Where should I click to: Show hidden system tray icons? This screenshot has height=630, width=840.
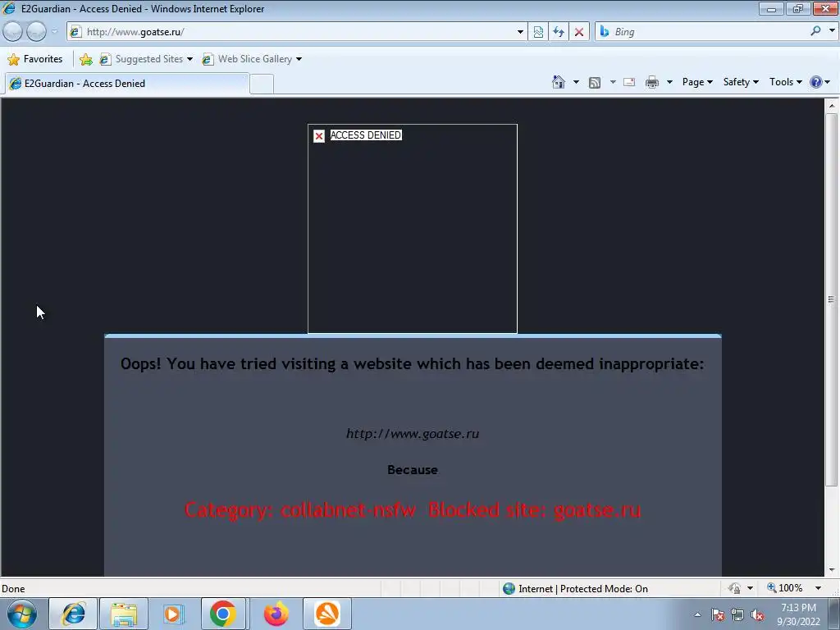tap(697, 615)
